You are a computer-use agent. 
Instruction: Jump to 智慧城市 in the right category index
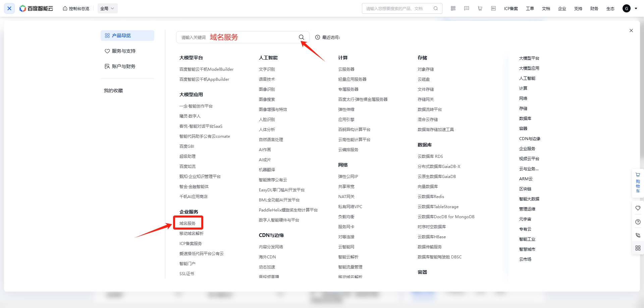point(527,249)
